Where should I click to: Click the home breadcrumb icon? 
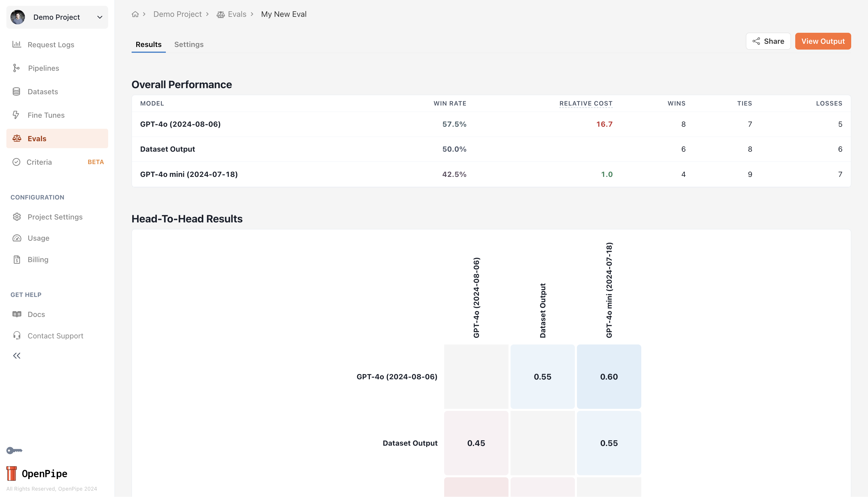coord(135,14)
